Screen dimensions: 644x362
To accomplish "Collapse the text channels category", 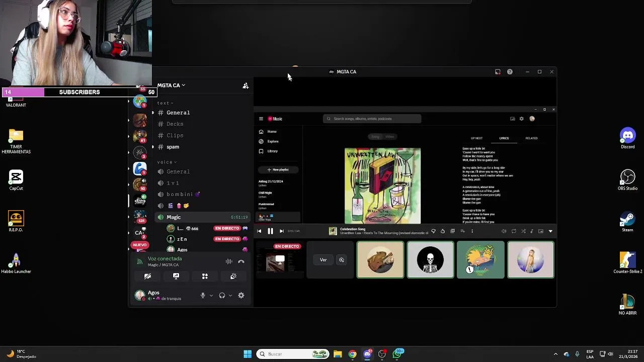I will coord(165,103).
